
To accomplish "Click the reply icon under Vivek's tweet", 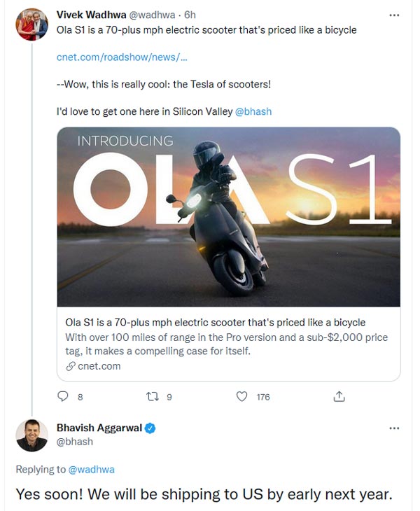I will tap(62, 396).
